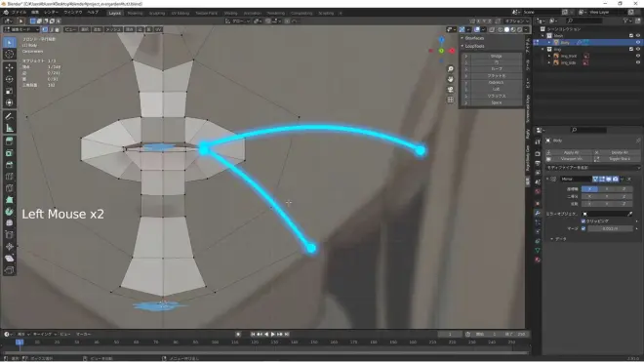Enable the Y axis button in Mirror axis row
Image resolution: width=644 pixels, height=362 pixels.
607,189
